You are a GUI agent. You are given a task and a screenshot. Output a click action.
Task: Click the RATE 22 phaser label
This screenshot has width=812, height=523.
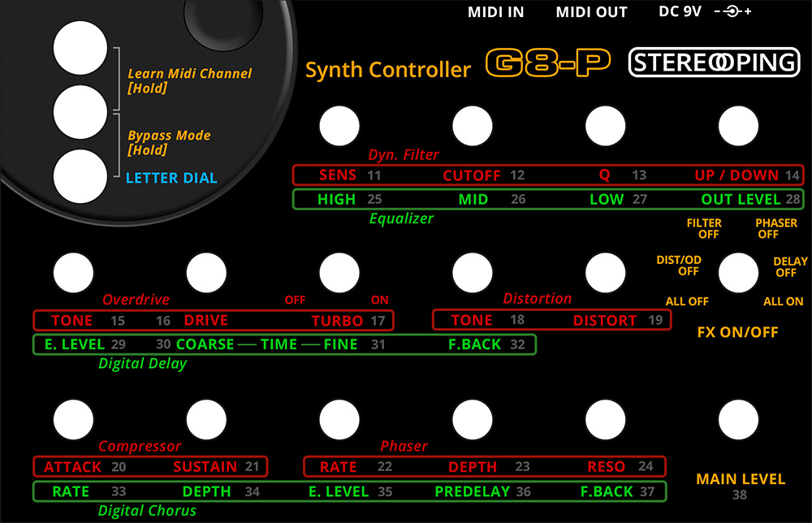click(356, 467)
